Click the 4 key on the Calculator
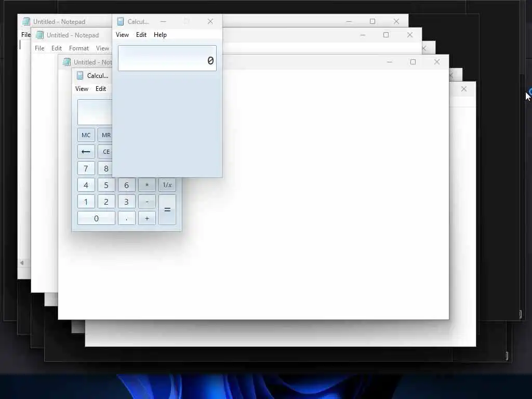Screen dimensions: 532x399 [86, 185]
